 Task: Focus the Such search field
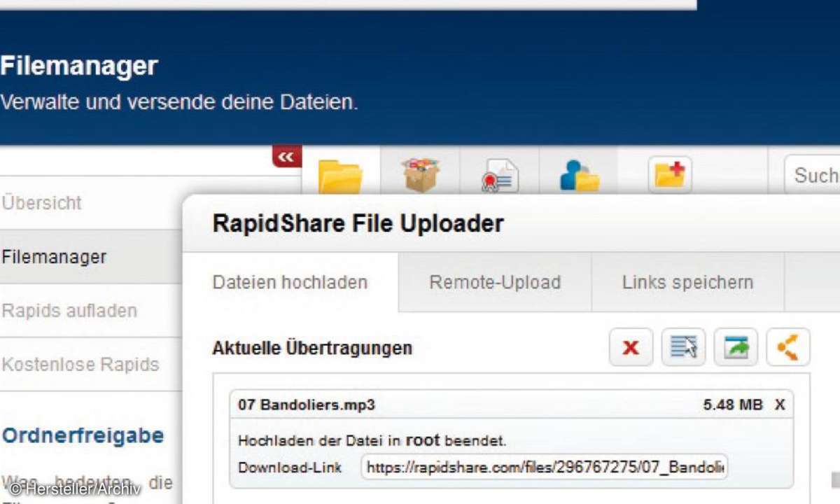click(x=812, y=175)
